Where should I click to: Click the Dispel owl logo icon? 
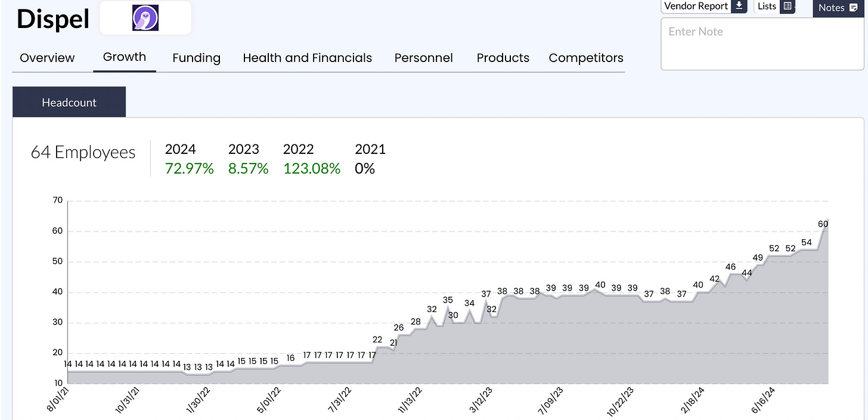(x=145, y=18)
